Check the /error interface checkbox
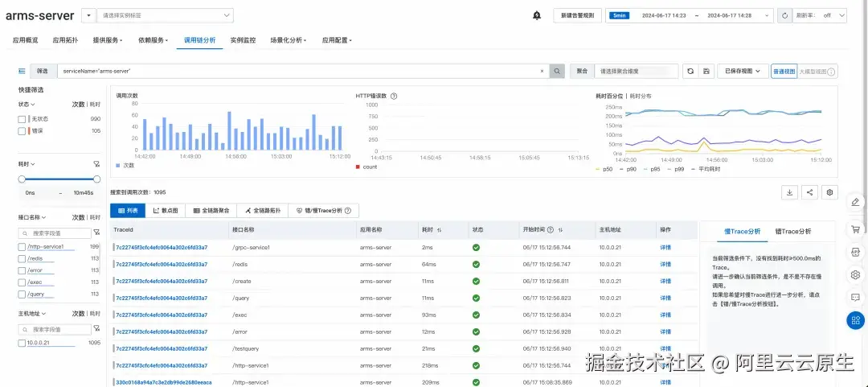This screenshot has width=868, height=387. coord(23,270)
